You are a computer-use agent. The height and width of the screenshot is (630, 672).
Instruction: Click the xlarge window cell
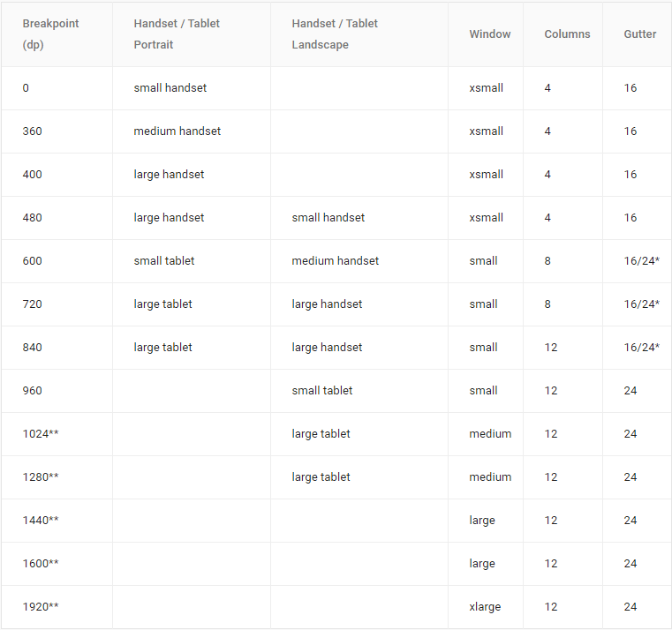tap(485, 607)
